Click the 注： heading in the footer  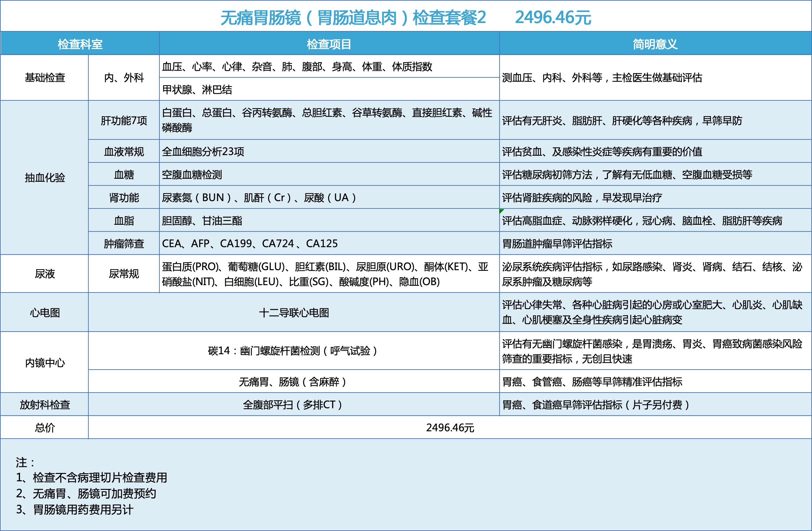[25, 462]
